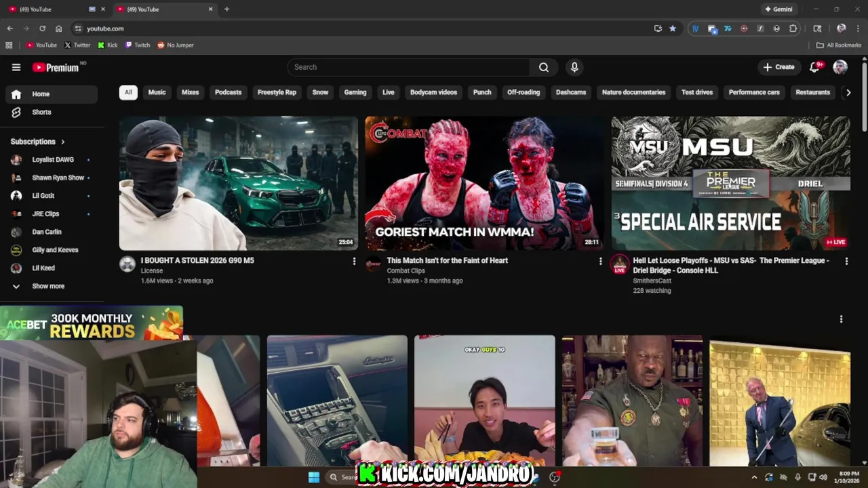The image size is (868, 488).
Task: Open the Shorts shelf options menu
Action: (x=841, y=319)
